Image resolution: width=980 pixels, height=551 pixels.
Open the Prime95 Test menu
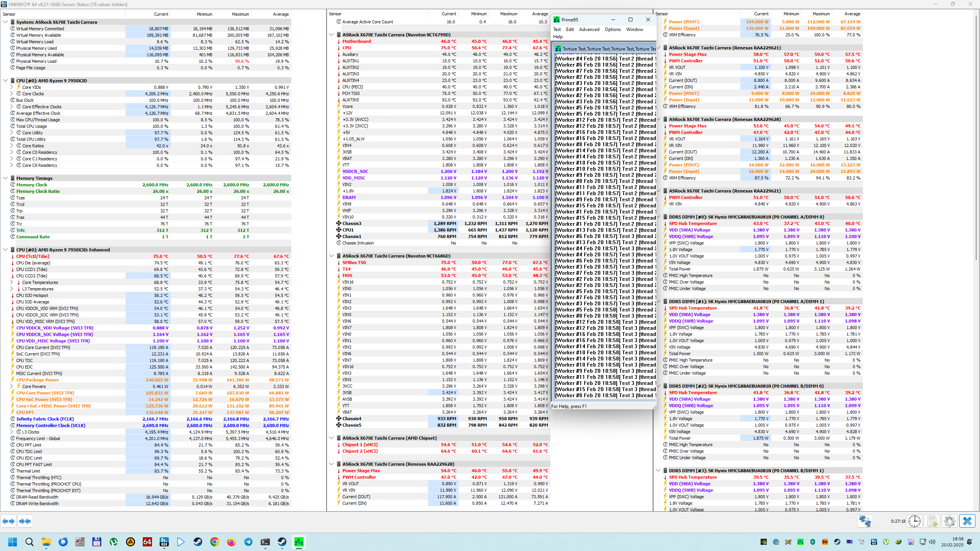(557, 29)
